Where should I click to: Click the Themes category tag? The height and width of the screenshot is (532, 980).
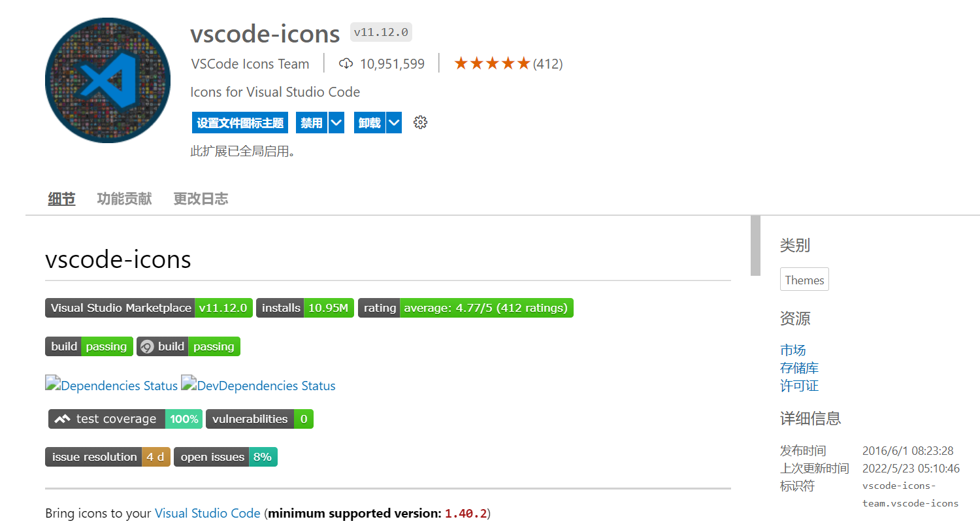coord(804,280)
